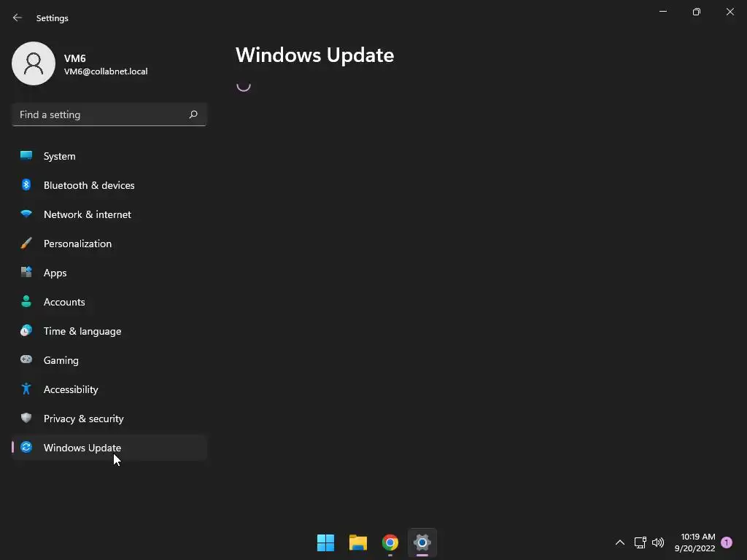Launch File Explorer from taskbar
This screenshot has height=560, width=747.
(357, 542)
